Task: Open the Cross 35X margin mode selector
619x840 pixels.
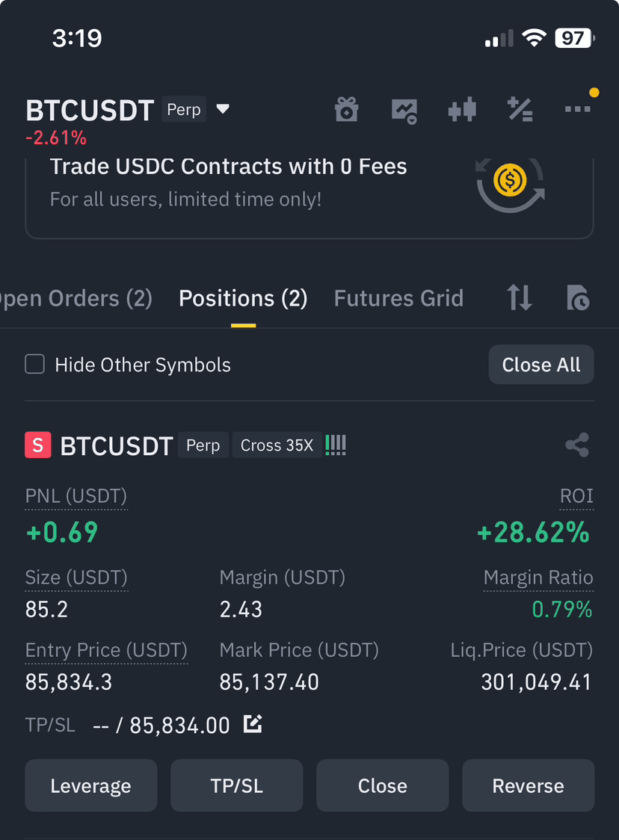Action: (277, 445)
